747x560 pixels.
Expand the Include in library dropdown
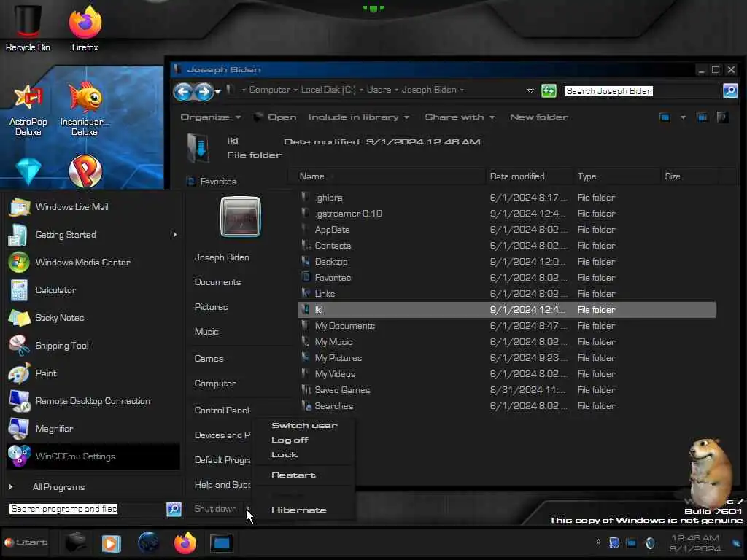pos(359,117)
